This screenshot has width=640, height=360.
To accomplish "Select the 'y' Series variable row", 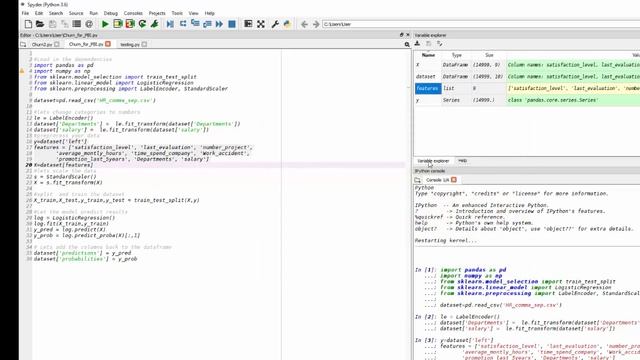I will (527, 100).
